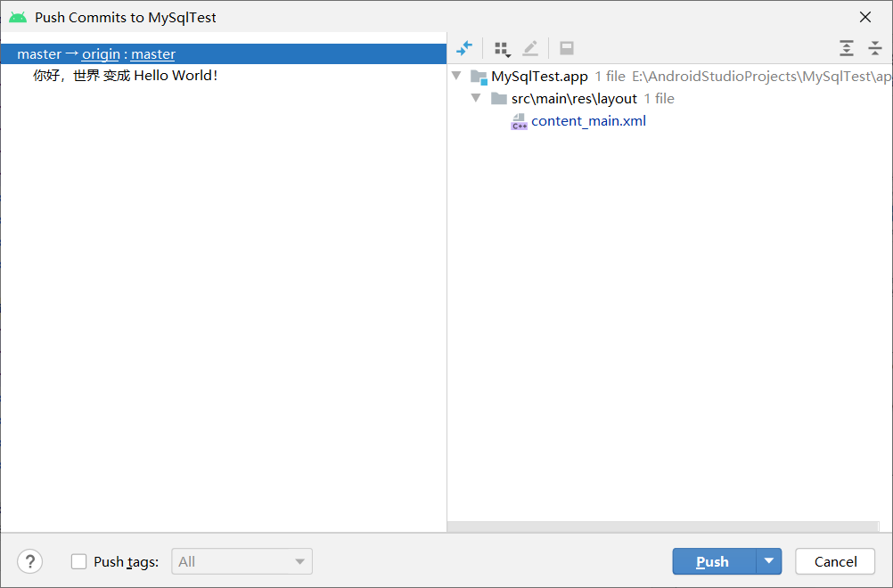This screenshot has height=588, width=893.
Task: Click the preview diff panel icon
Action: pos(566,48)
